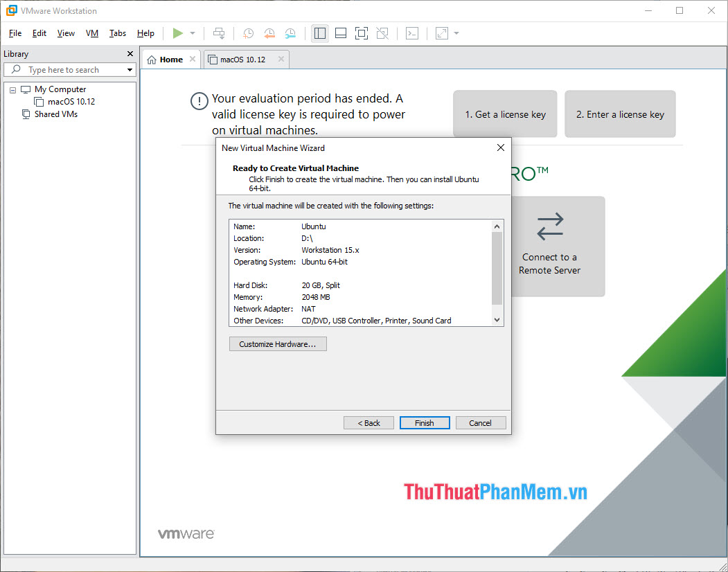The height and width of the screenshot is (572, 728).
Task: Power on the virtual machine with the green play icon
Action: tap(177, 33)
